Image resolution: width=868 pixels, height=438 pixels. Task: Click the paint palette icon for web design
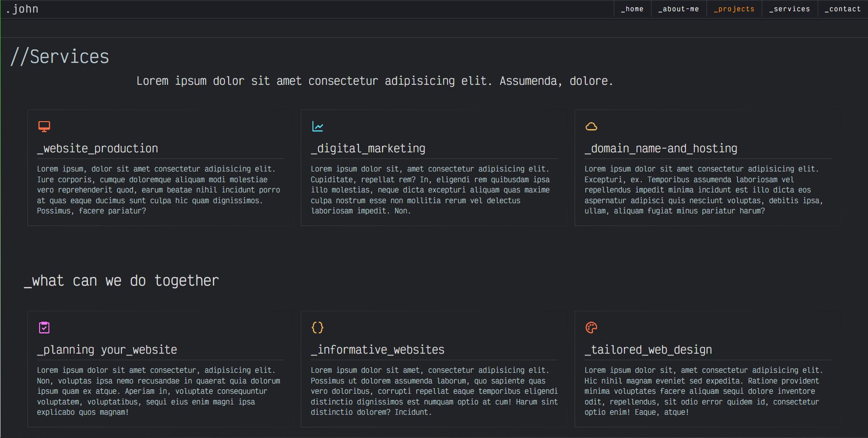[x=591, y=328]
